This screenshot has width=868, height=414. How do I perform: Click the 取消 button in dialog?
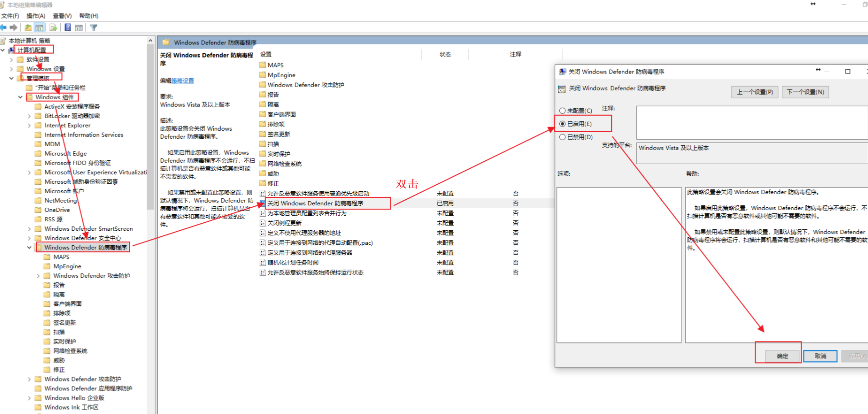pos(820,356)
